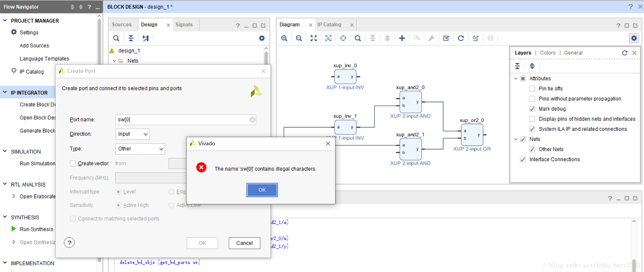The image size is (644, 272).
Task: Regenerate layout with the refresh icon
Action: (x=461, y=38)
